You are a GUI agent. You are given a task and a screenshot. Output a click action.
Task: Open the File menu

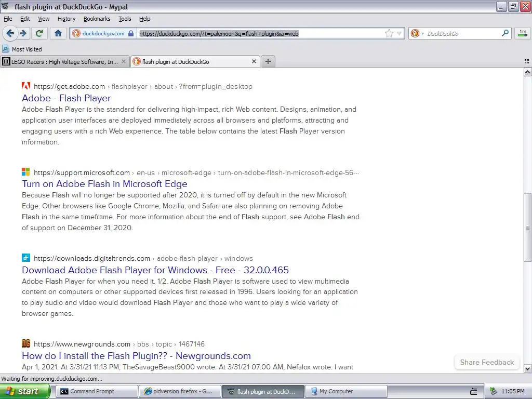[x=8, y=19]
